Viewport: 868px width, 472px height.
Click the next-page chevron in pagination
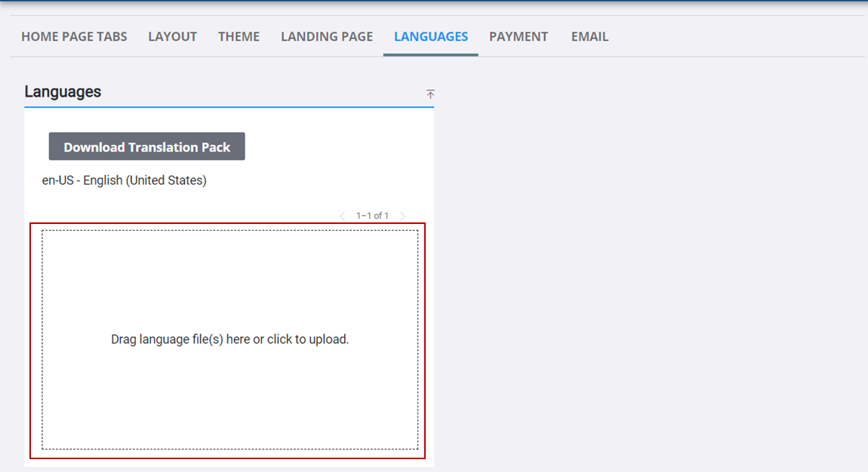[402, 215]
